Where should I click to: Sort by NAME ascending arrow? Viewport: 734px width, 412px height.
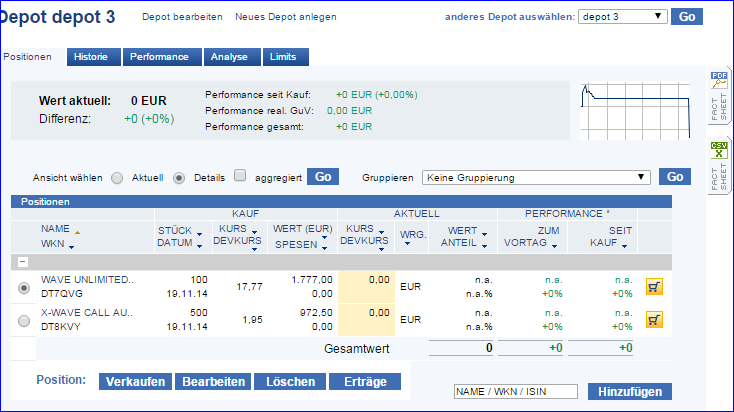point(77,232)
